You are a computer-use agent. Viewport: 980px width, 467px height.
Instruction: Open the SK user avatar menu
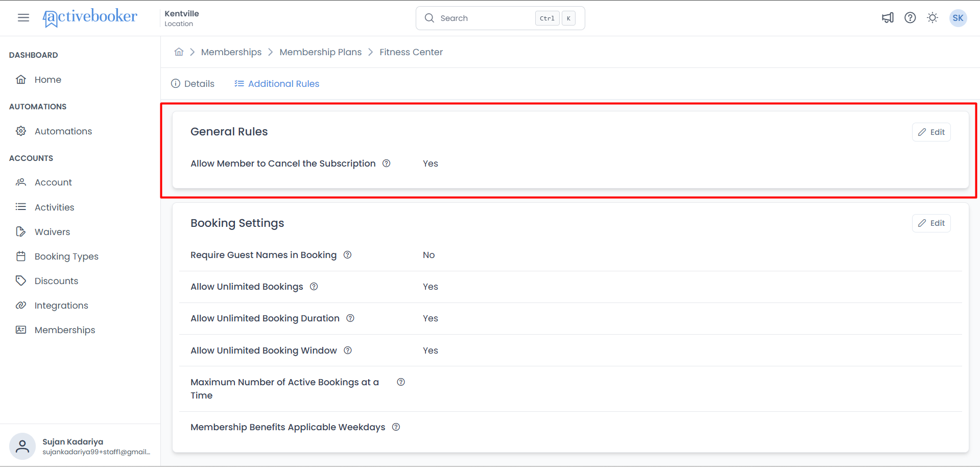coord(958,18)
